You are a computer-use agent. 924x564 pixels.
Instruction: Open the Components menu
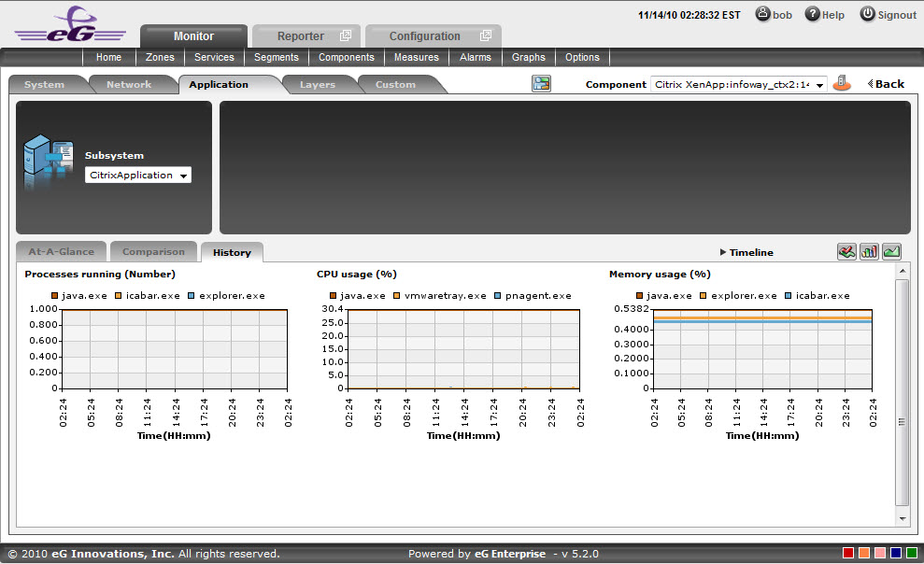[347, 57]
